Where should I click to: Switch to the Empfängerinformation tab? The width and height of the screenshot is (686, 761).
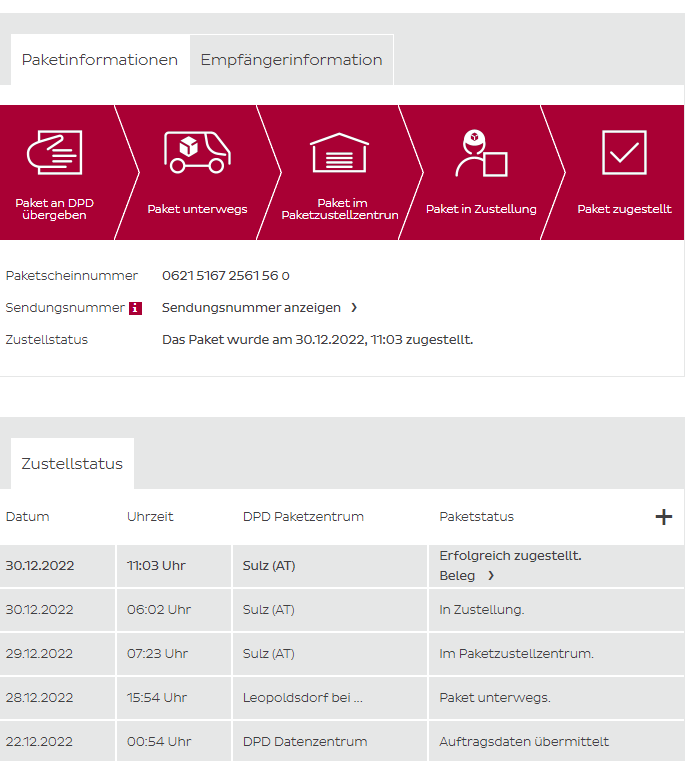291,60
